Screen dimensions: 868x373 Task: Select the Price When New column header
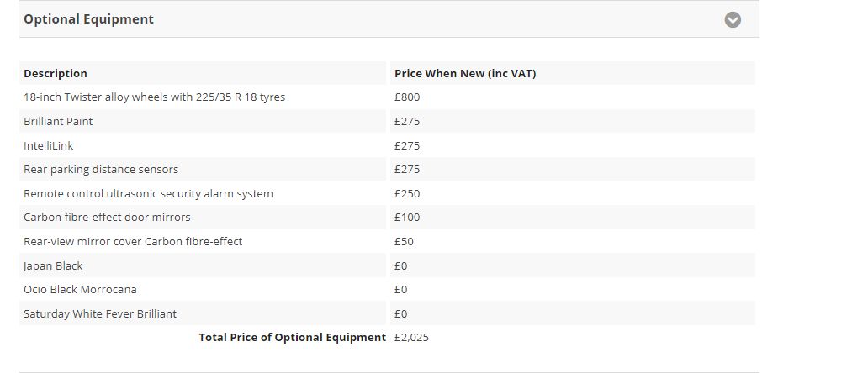coord(465,73)
